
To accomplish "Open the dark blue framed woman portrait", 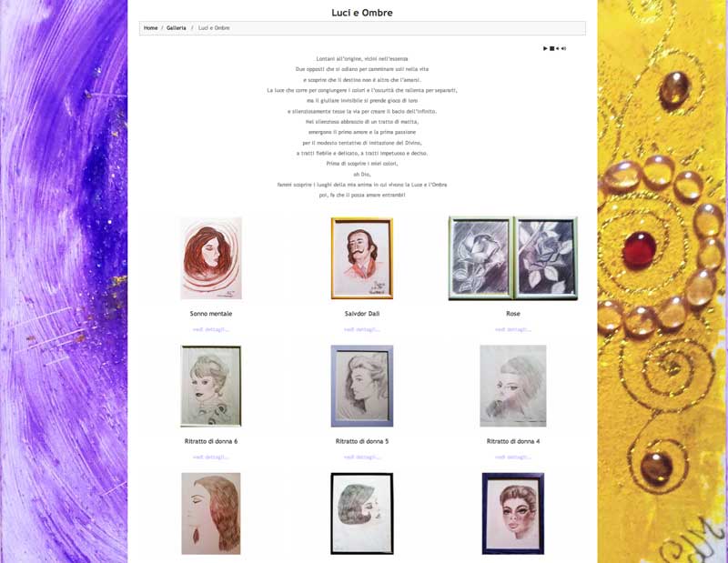I will point(513,513).
